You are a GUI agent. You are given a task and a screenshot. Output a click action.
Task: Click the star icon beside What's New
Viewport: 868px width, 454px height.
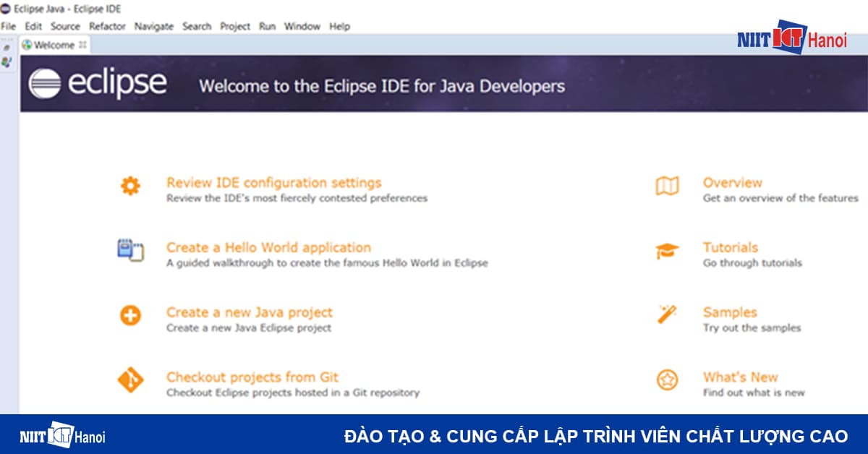pos(667,381)
